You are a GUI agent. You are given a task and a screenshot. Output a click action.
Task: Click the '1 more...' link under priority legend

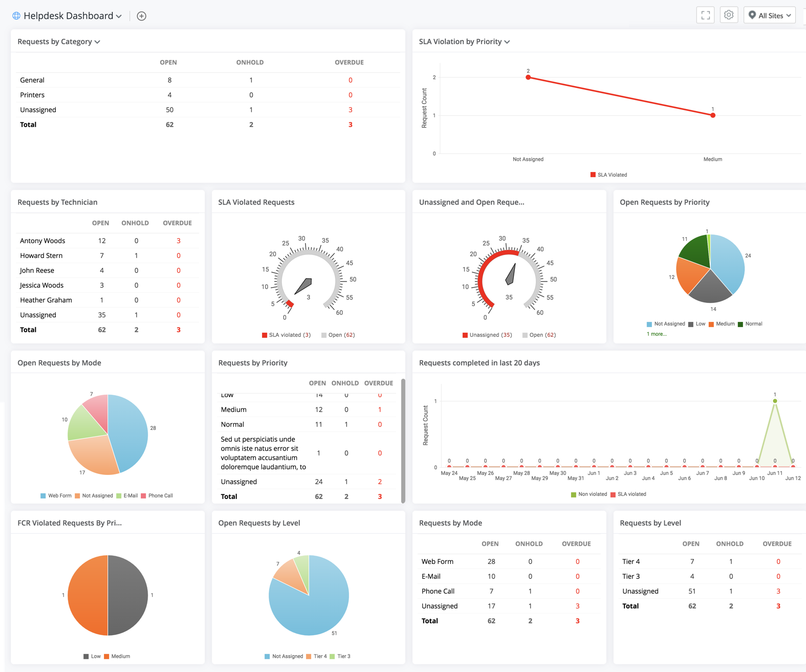coord(657,334)
